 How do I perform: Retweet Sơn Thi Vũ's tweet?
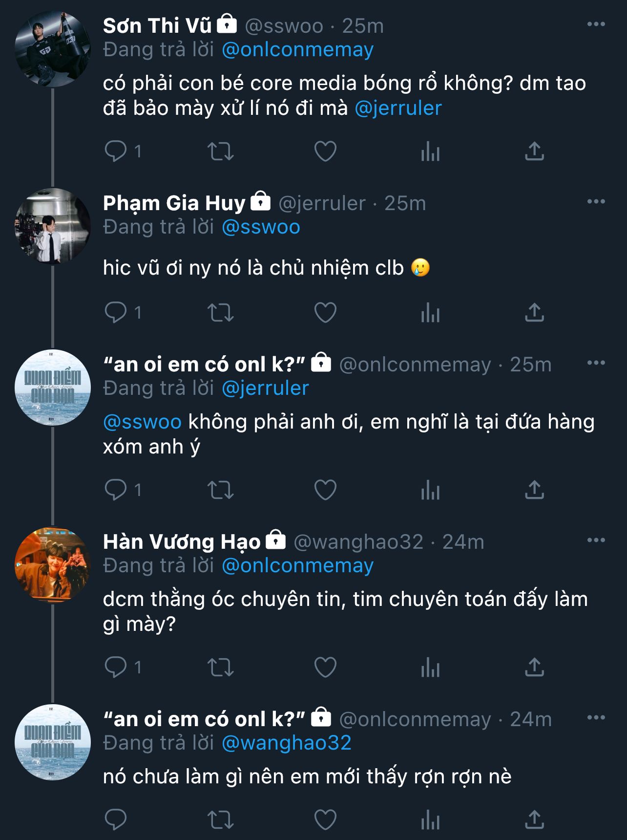pos(221,151)
